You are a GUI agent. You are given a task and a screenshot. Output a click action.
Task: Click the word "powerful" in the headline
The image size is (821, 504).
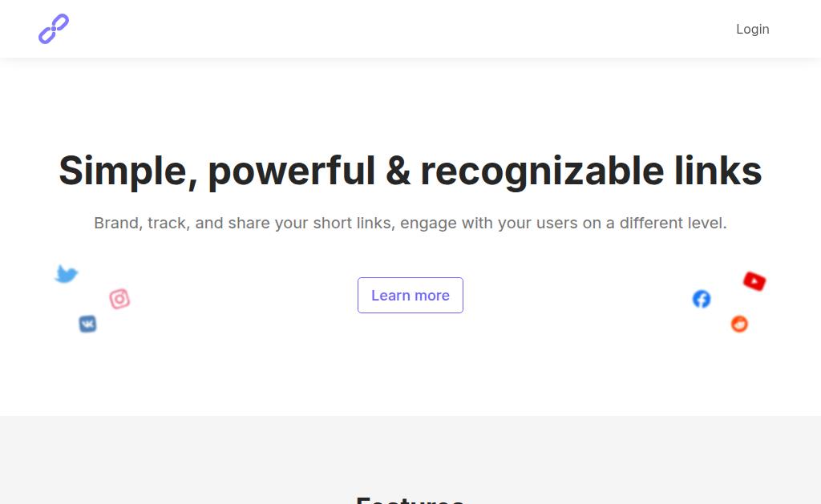[x=291, y=171]
